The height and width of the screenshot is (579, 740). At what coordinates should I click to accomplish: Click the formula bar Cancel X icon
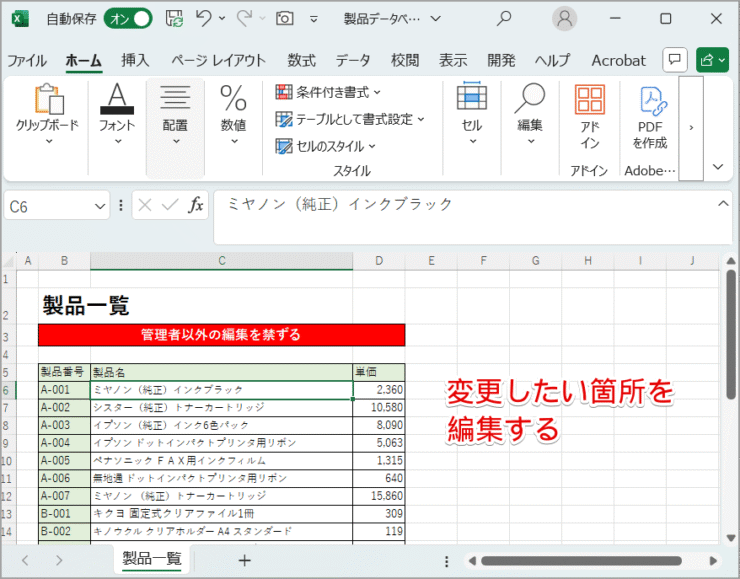pyautogui.click(x=145, y=205)
